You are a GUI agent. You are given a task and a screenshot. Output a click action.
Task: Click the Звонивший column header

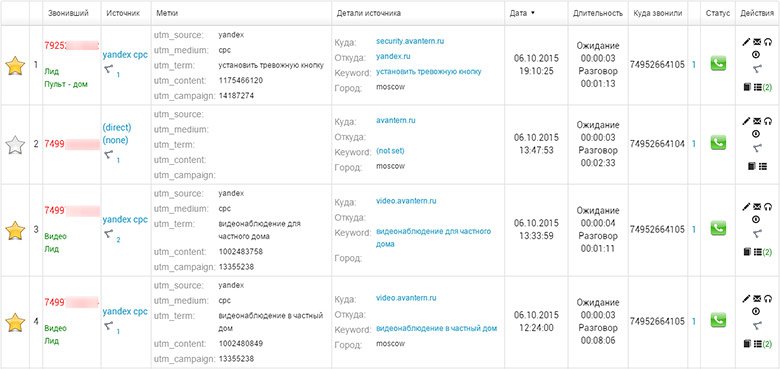[x=68, y=13]
